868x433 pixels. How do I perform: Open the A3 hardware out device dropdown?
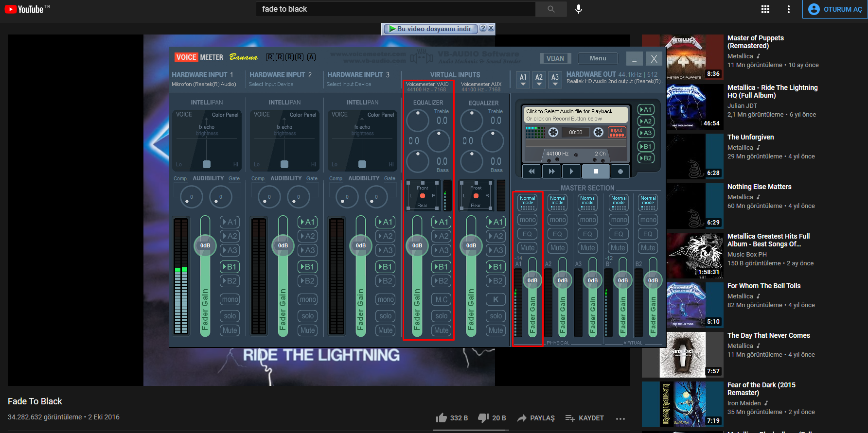pos(555,80)
